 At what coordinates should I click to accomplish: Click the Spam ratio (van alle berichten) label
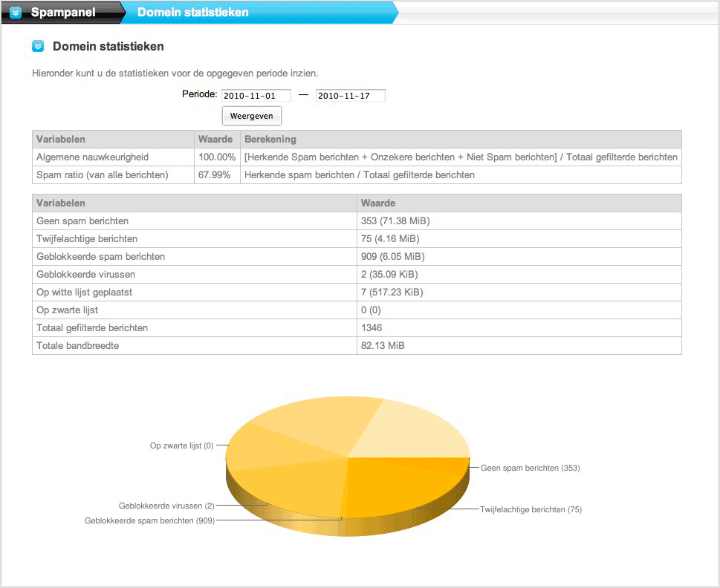[x=103, y=174]
